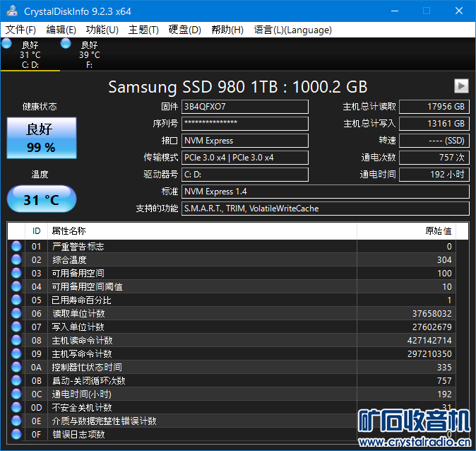The height and width of the screenshot is (451, 476).
Task: Select the 控制器忙状态时间 attribute row
Action: (x=232, y=367)
